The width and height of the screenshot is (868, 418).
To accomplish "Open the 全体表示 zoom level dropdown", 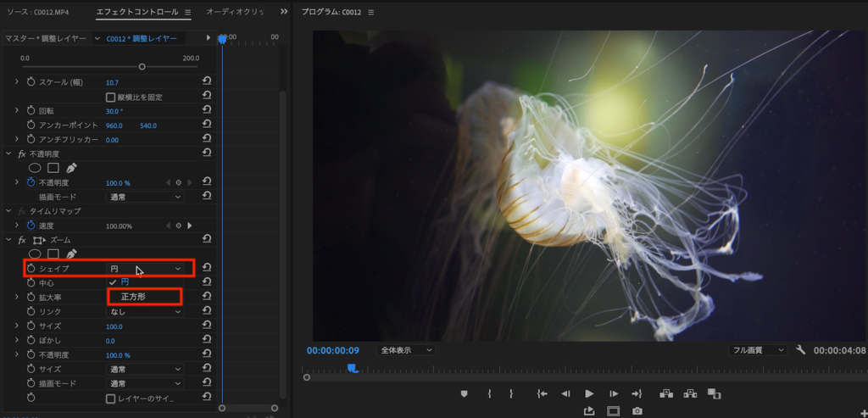I will 406,350.
